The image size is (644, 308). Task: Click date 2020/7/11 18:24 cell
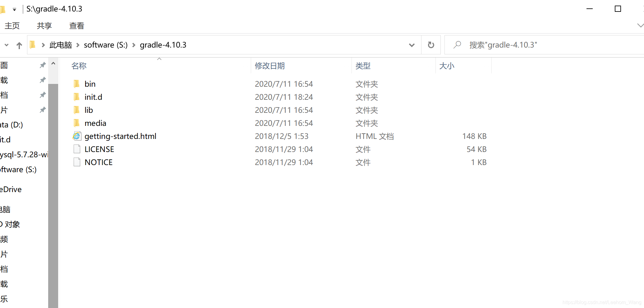284,97
